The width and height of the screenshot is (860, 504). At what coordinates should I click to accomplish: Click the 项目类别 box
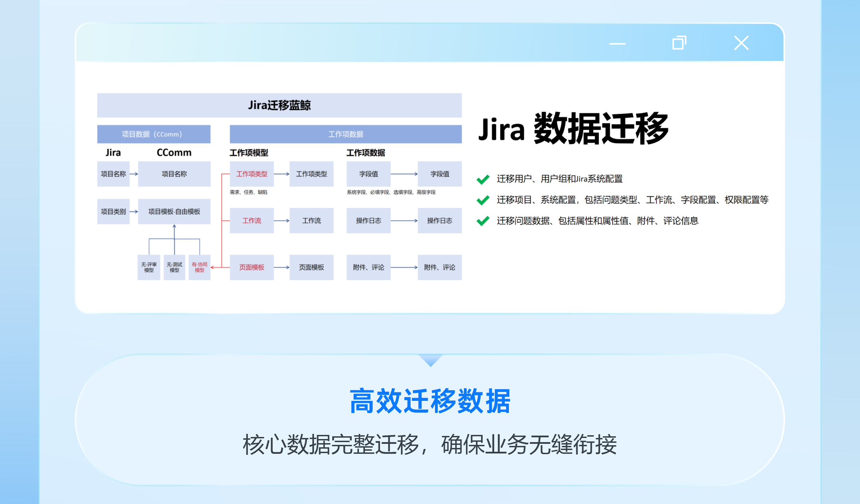click(113, 212)
